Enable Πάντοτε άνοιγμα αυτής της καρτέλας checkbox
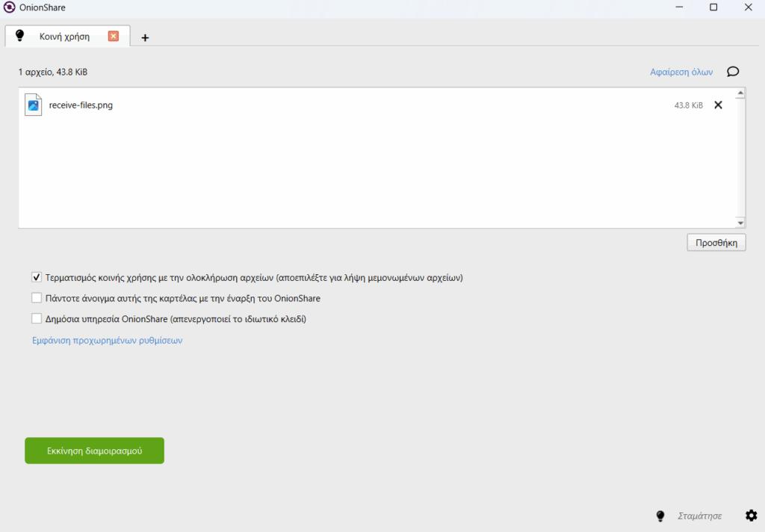765x532 pixels. (x=37, y=298)
